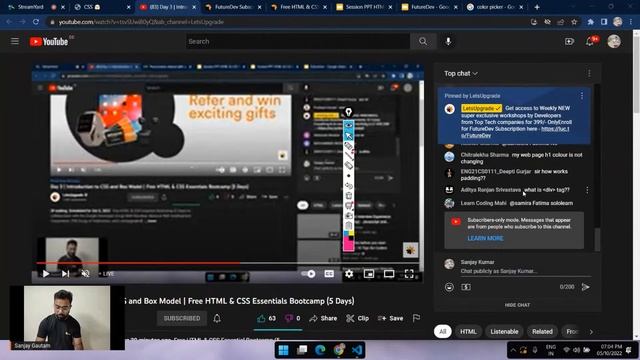Open the Create video icon

pos(569,42)
